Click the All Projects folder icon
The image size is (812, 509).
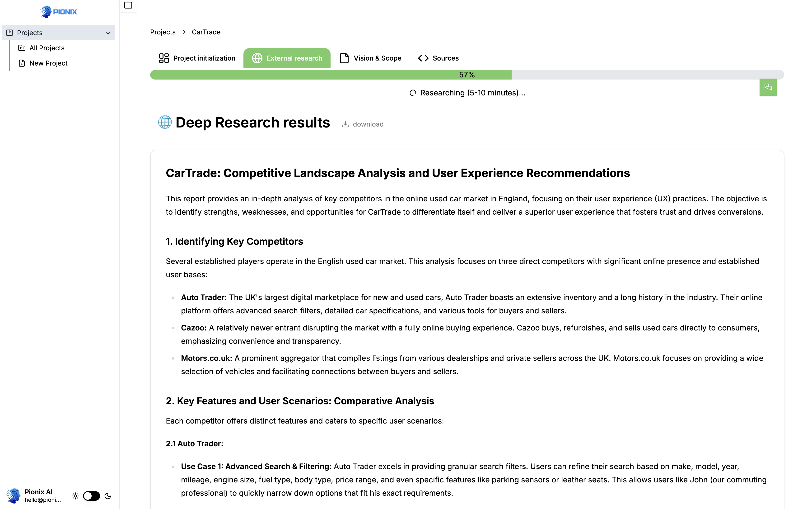[22, 48]
